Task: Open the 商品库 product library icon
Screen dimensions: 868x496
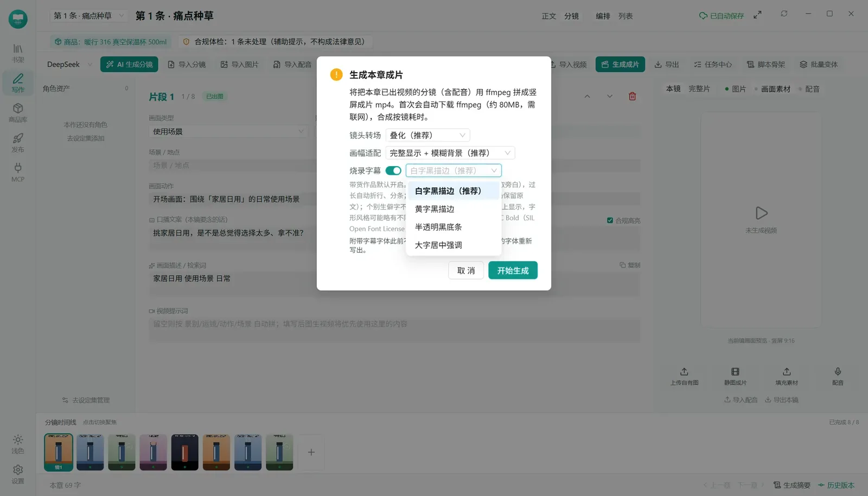Action: (x=18, y=113)
